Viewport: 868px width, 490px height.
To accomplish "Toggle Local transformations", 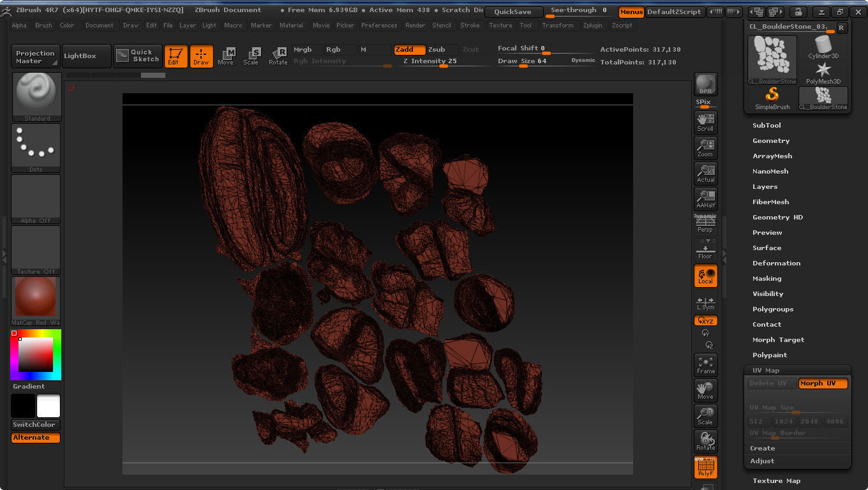I will coord(705,276).
